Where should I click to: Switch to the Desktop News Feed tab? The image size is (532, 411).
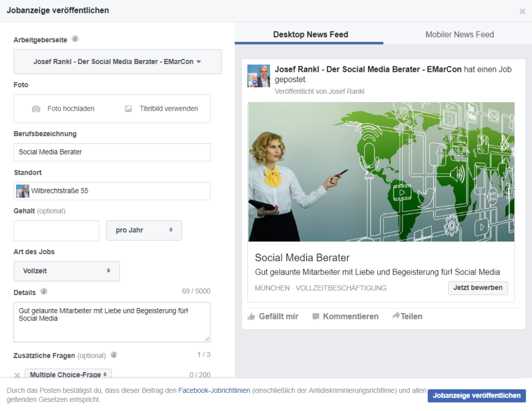[310, 34]
